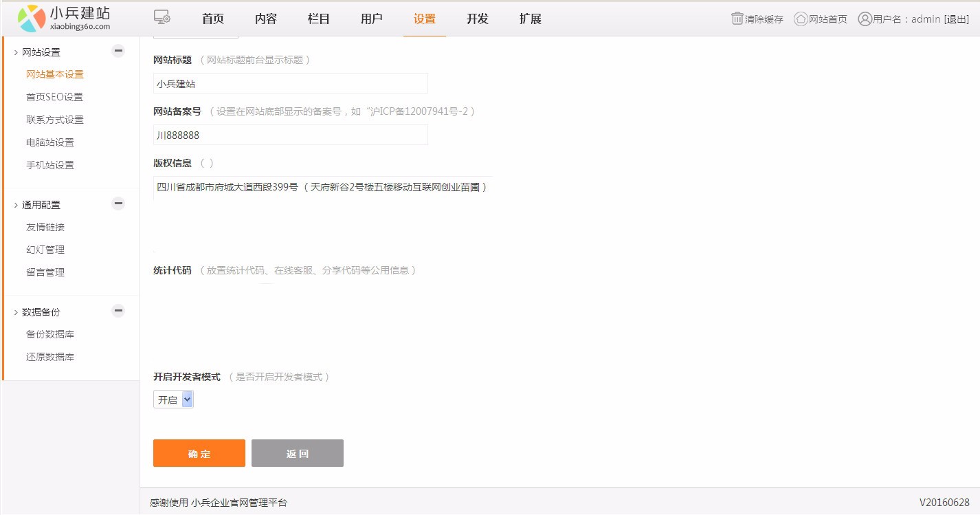Open the 首页 menu
This screenshot has height=515, width=980.
213,19
